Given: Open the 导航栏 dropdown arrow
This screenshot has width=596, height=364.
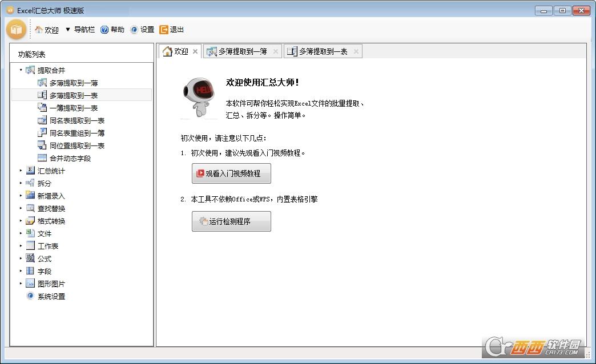Looking at the screenshot, I should coord(68,29).
